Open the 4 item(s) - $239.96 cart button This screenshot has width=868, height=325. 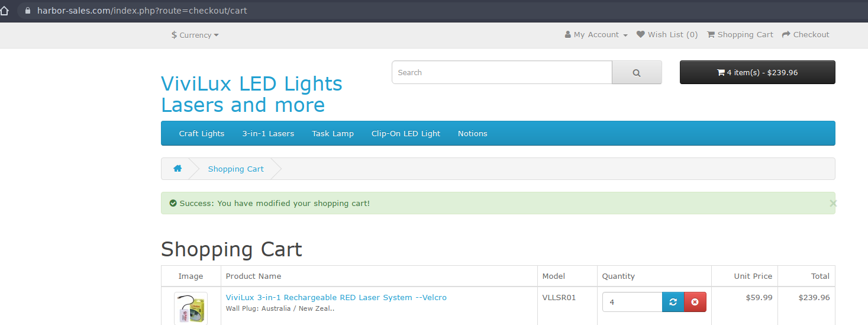coord(757,72)
